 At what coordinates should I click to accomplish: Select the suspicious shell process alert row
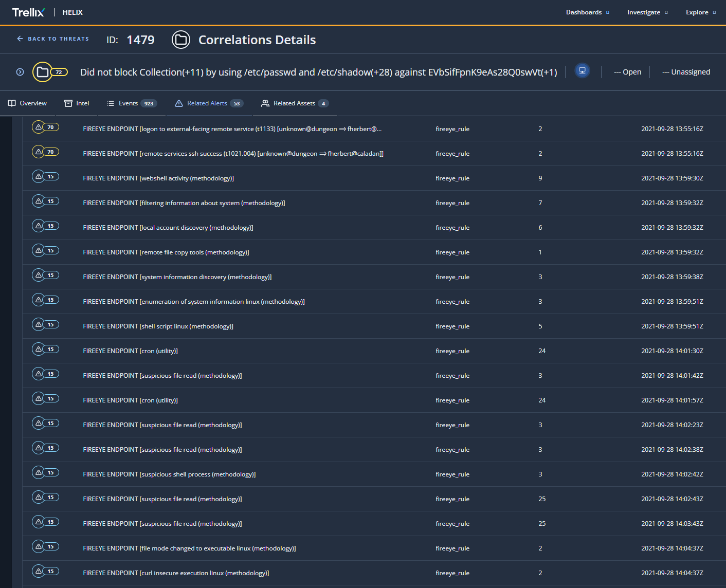pos(169,474)
